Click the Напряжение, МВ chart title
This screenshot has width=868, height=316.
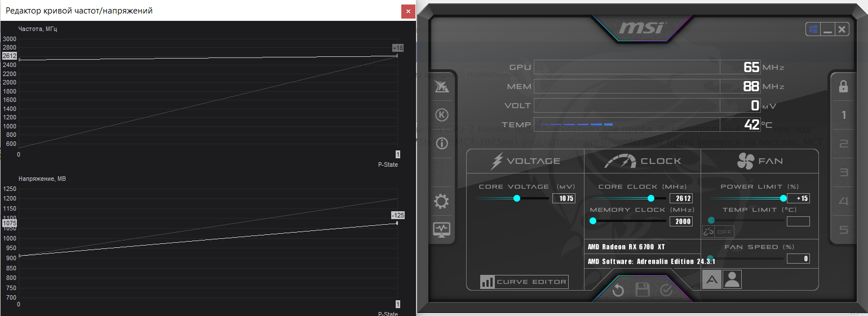click(x=42, y=179)
